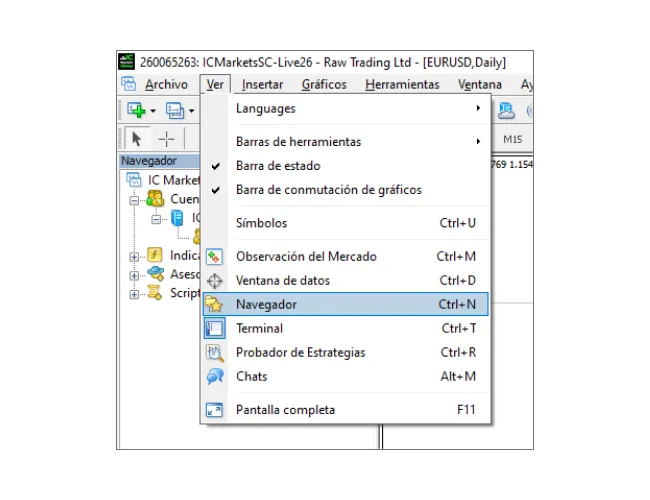Screen dimensions: 650x500
Task: Toggle the Barra de estado option
Action: click(345, 166)
